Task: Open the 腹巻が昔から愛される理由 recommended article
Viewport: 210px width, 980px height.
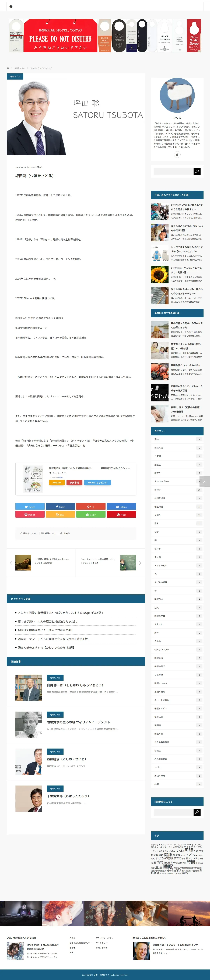Action: pyautogui.click(x=187, y=325)
